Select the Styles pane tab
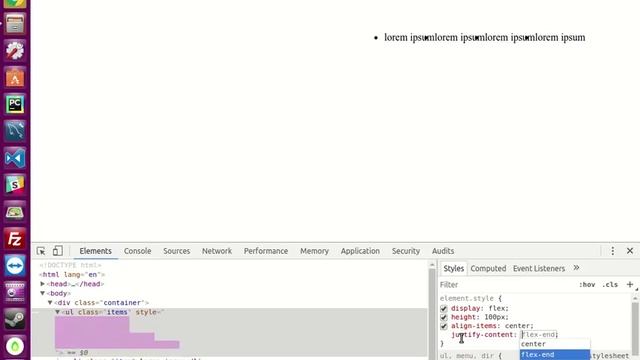 453,268
